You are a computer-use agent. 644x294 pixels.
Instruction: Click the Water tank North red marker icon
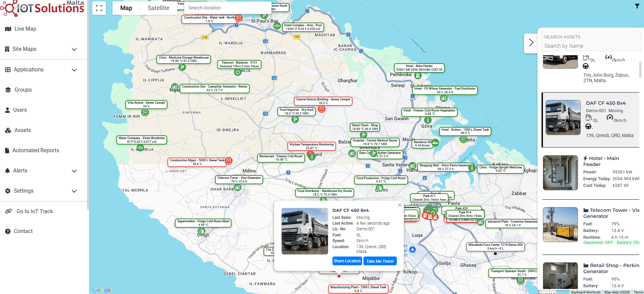(239, 18)
